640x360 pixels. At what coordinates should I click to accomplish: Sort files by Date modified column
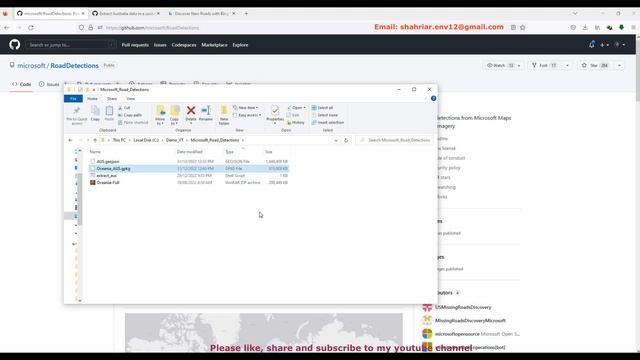click(189, 152)
